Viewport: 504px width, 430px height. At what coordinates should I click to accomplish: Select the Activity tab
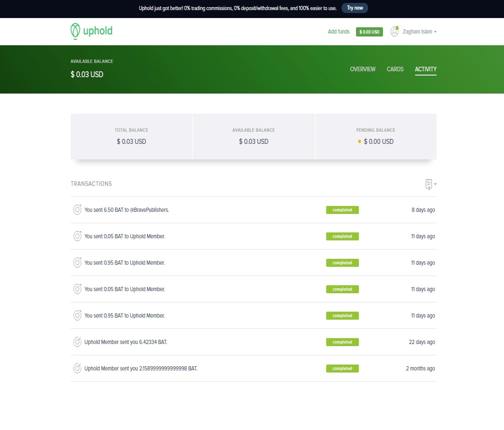click(x=426, y=69)
